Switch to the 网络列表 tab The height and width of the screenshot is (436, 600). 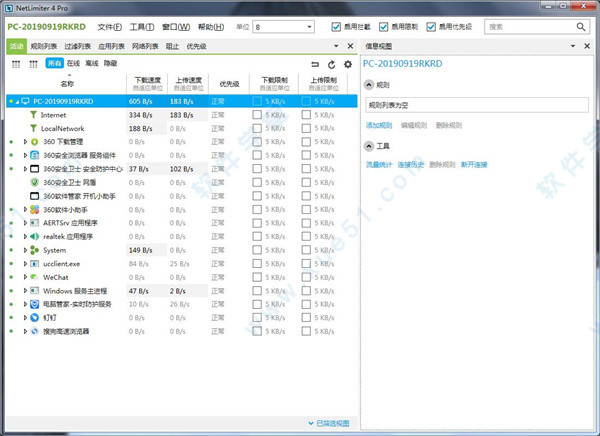pyautogui.click(x=145, y=46)
